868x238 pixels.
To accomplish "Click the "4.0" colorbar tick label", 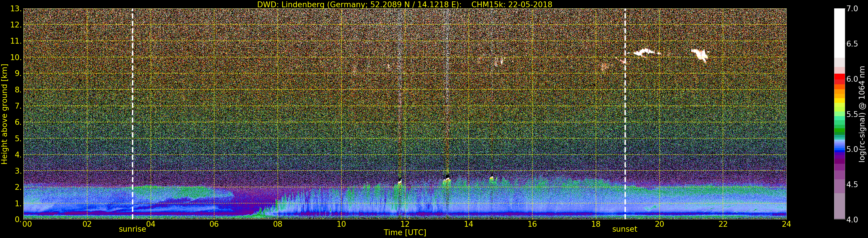I will [x=852, y=220].
